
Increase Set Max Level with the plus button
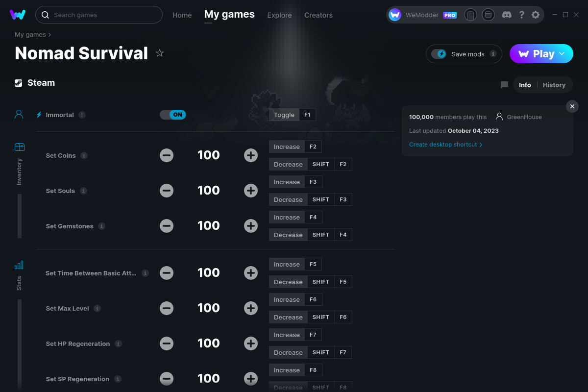[x=251, y=308]
